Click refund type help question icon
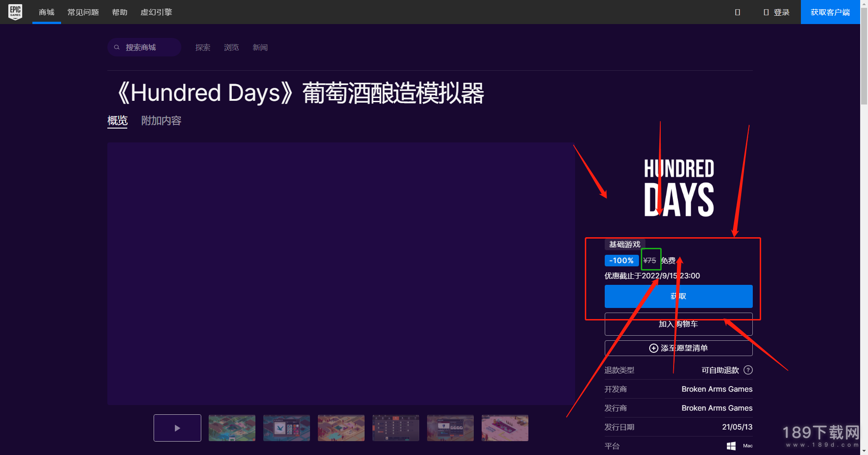This screenshot has height=455, width=868. (748, 370)
